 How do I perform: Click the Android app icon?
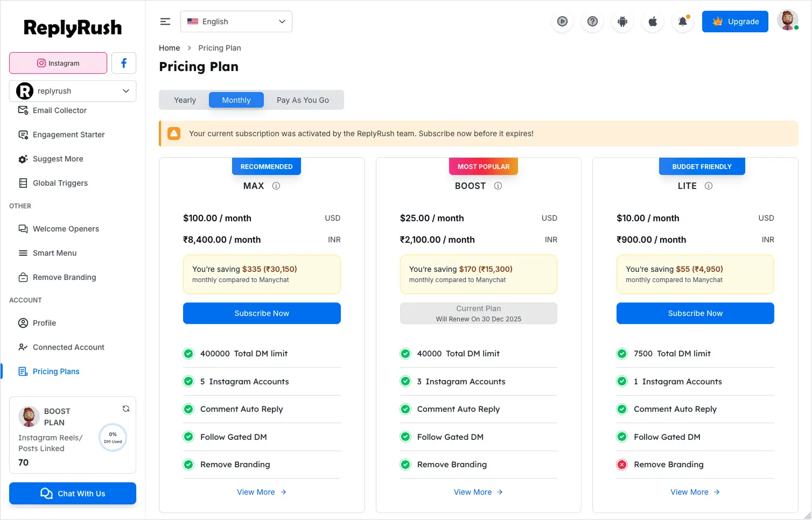[622, 22]
